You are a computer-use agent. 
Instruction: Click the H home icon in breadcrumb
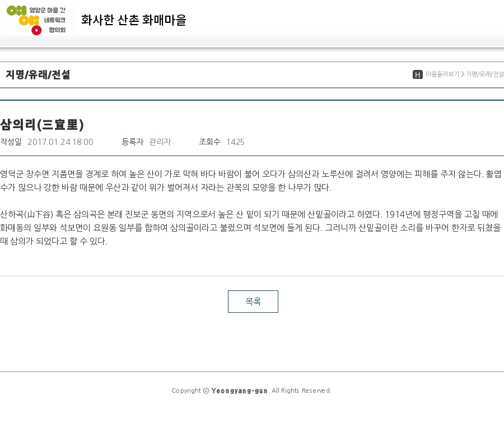(418, 74)
